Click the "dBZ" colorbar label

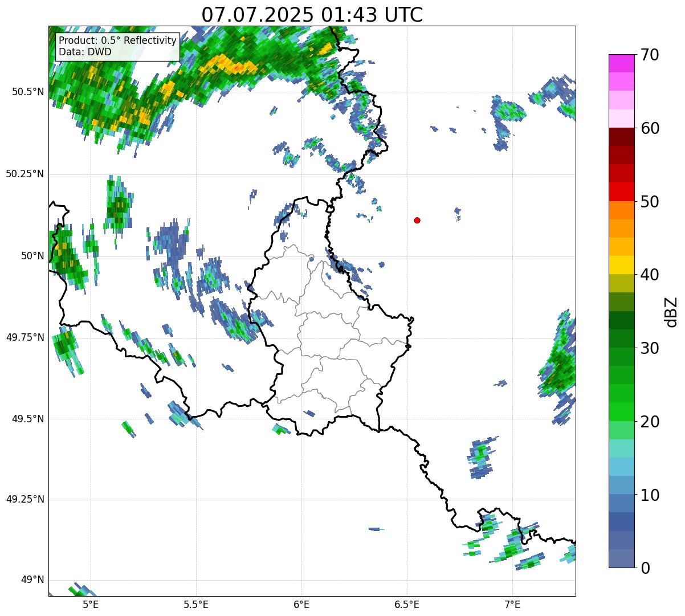(x=671, y=311)
